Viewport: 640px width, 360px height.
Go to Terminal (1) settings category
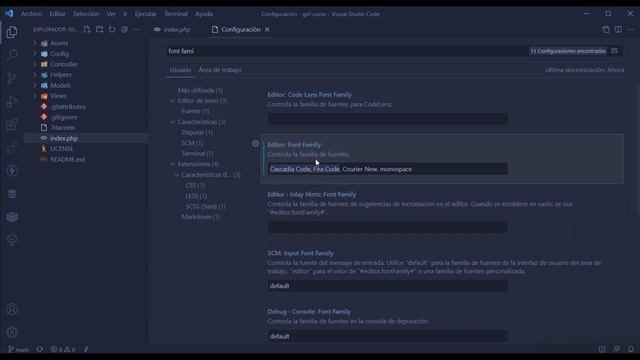tap(198, 153)
